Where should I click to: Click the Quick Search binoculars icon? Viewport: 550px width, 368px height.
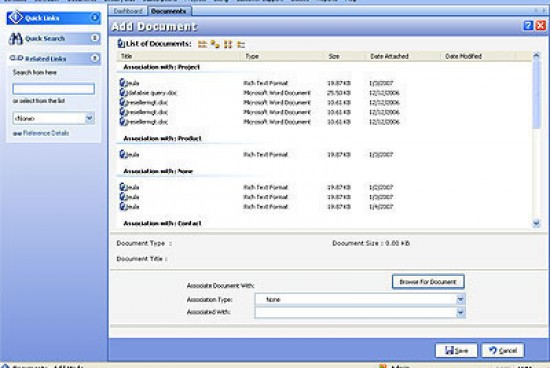coord(16,38)
